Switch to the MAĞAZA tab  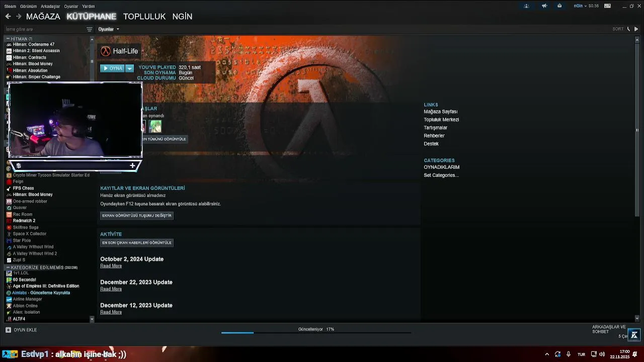43,17
